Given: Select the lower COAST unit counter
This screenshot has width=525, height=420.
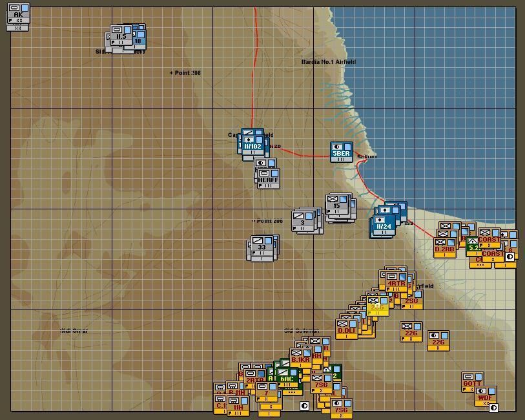Looking at the screenshot, I should coord(493,255).
